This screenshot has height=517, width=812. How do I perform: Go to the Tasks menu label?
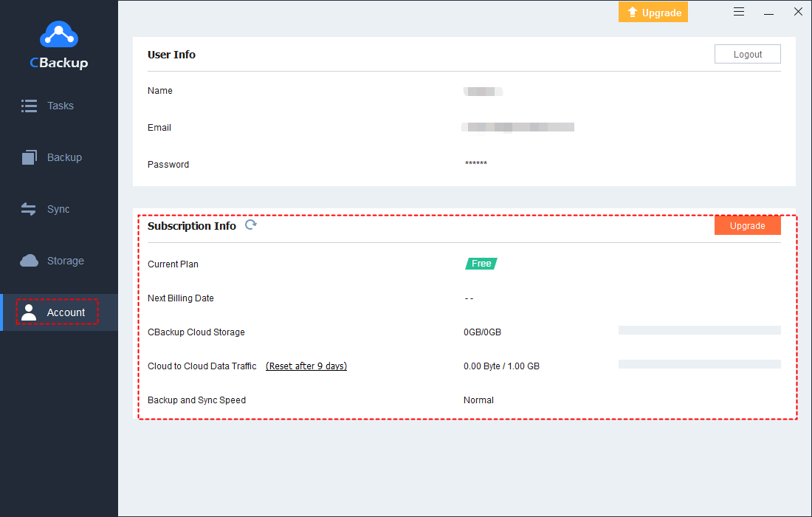point(61,106)
